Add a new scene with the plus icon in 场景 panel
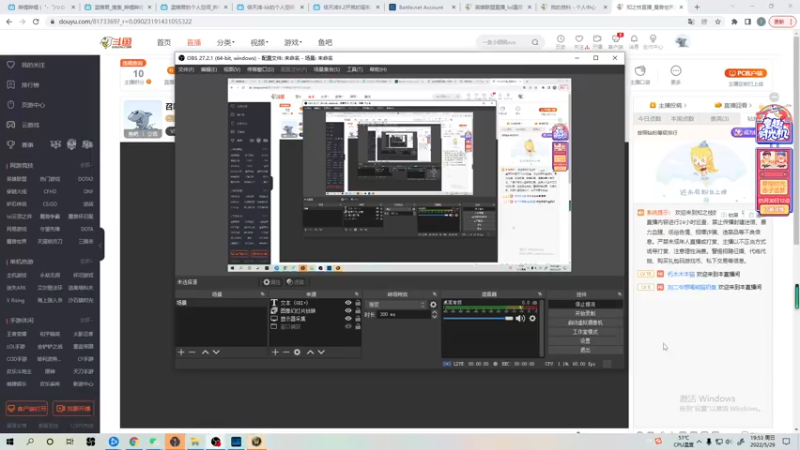Viewport: 800px width, 450px height. coord(181,352)
